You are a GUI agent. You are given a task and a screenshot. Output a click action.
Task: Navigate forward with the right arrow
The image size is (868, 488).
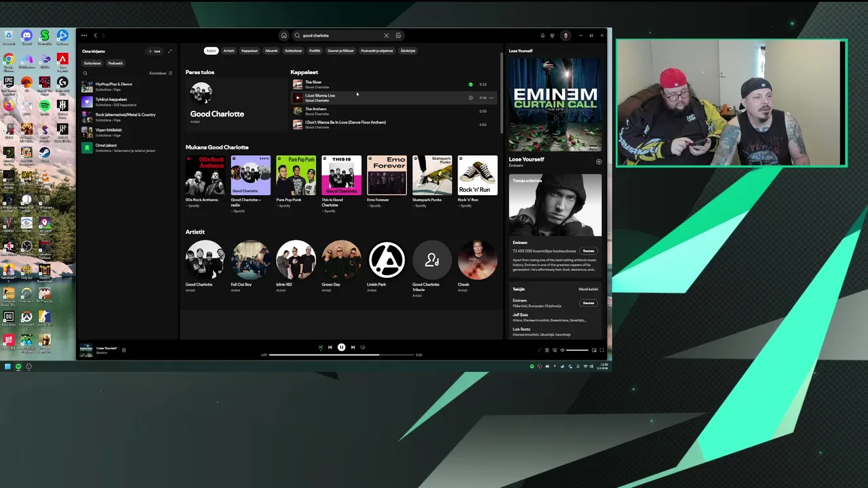(x=104, y=35)
